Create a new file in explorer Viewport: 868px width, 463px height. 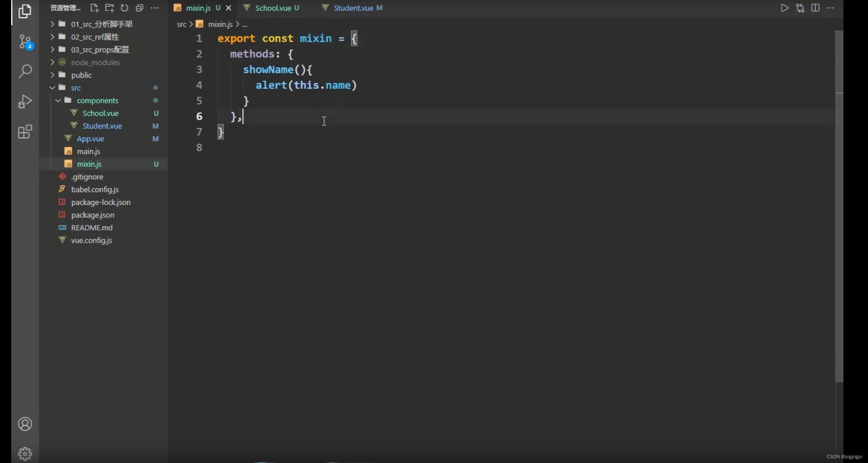point(94,8)
